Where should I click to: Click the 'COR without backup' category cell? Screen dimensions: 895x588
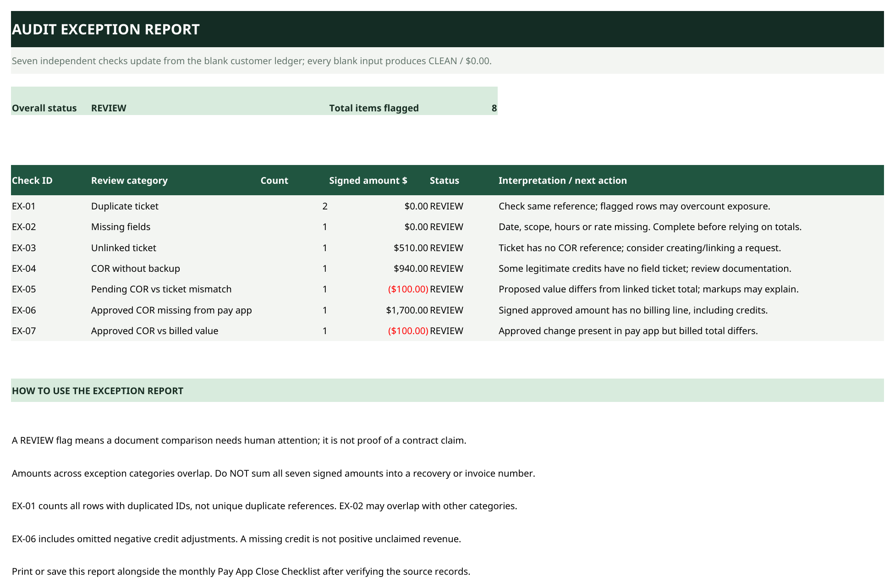(136, 269)
